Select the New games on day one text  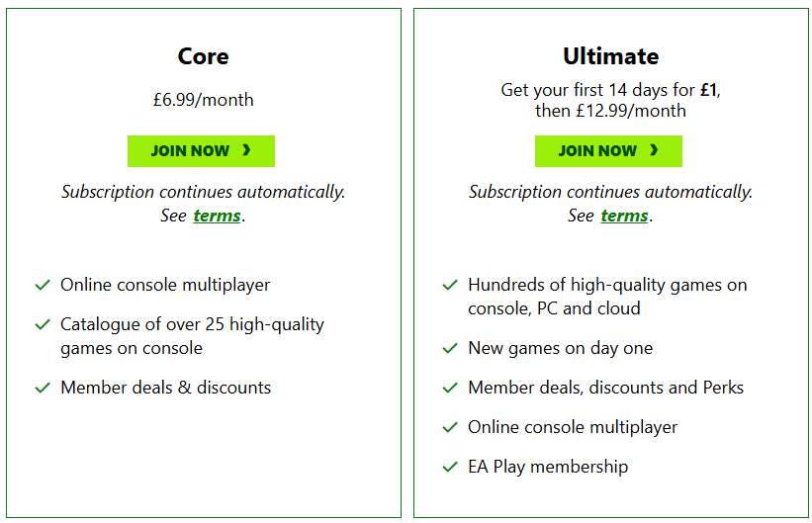coord(560,348)
